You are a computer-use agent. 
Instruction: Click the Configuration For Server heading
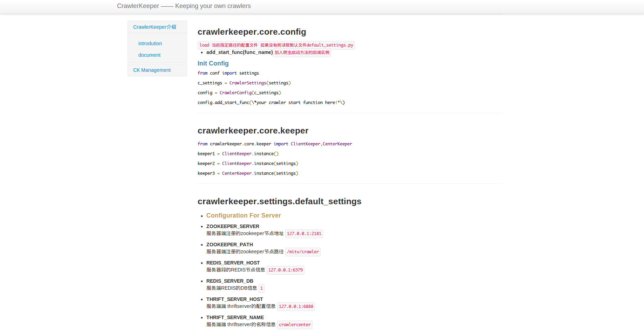click(x=244, y=215)
